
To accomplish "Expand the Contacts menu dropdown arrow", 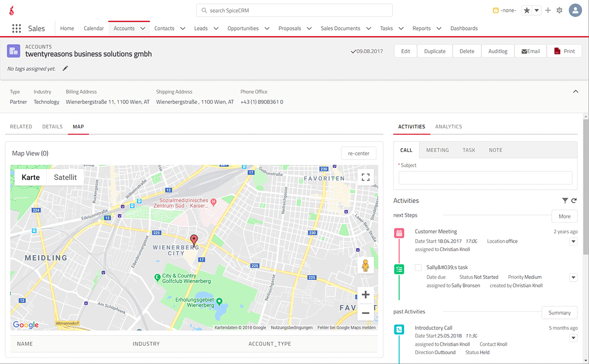I will pos(183,28).
